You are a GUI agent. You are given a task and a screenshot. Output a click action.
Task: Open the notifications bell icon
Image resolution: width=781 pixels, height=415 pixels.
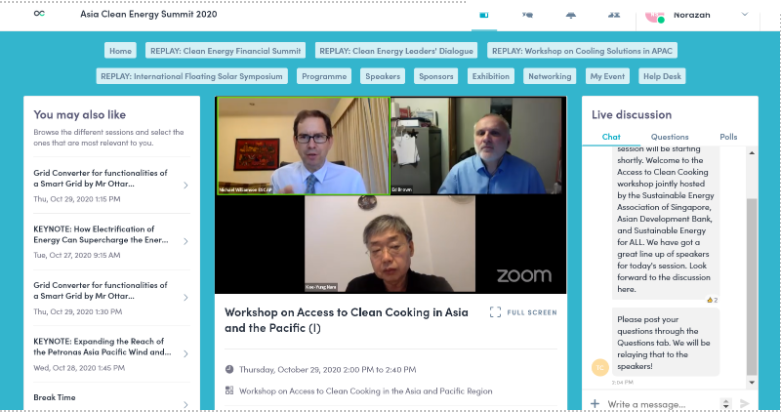pyautogui.click(x=571, y=15)
